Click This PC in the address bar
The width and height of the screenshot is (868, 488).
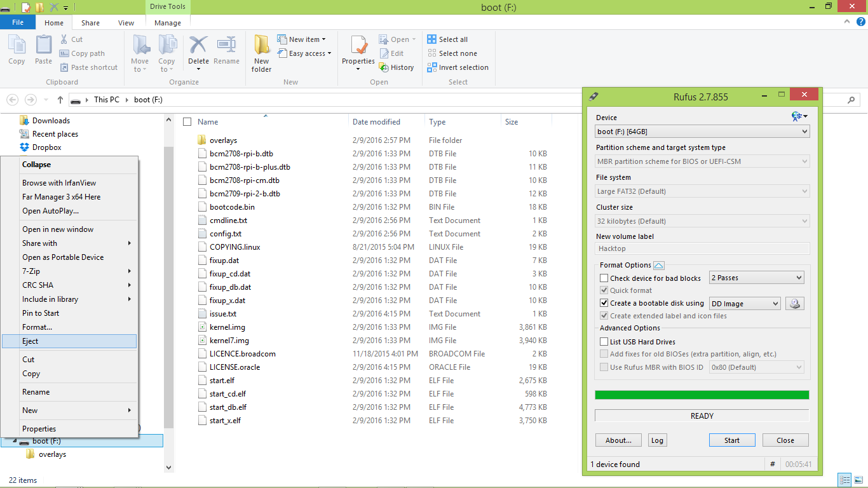coord(106,100)
